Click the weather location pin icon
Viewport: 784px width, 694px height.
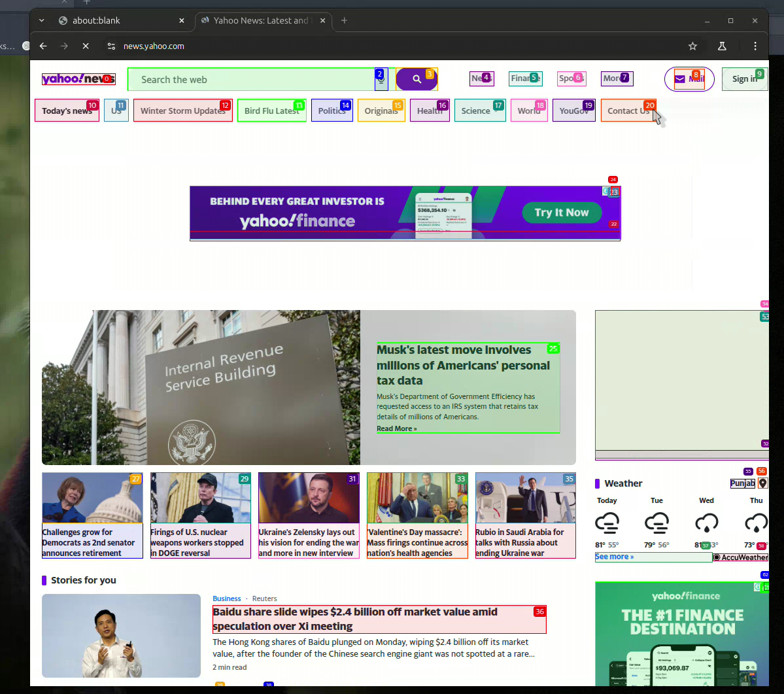pyautogui.click(x=762, y=483)
